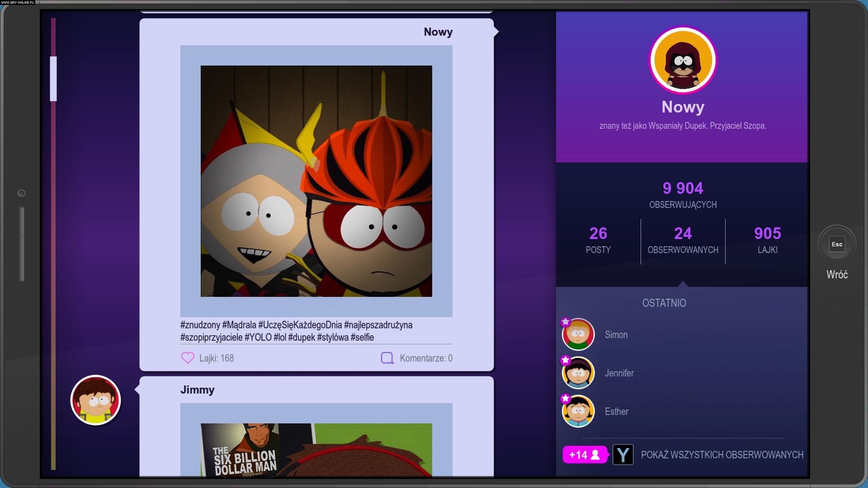The image size is (868, 488).
Task: Open Jimmy's avatar beside his post
Action: 96,400
